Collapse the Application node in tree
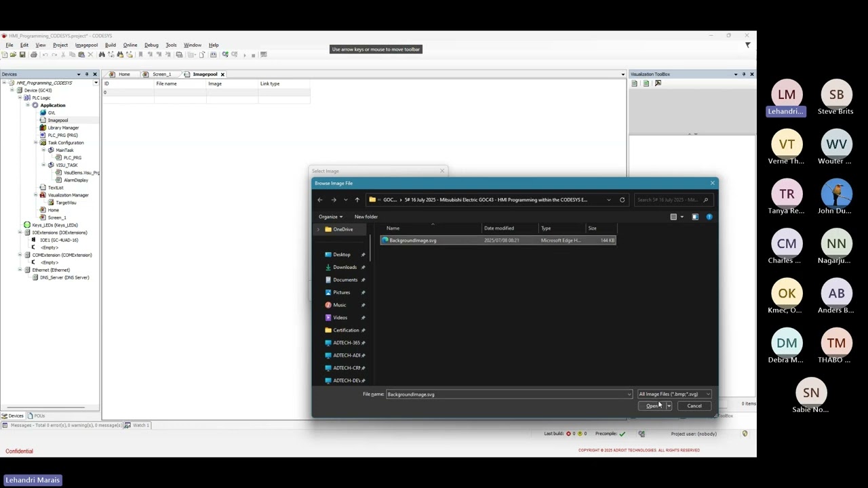The height and width of the screenshot is (488, 868). (x=28, y=105)
